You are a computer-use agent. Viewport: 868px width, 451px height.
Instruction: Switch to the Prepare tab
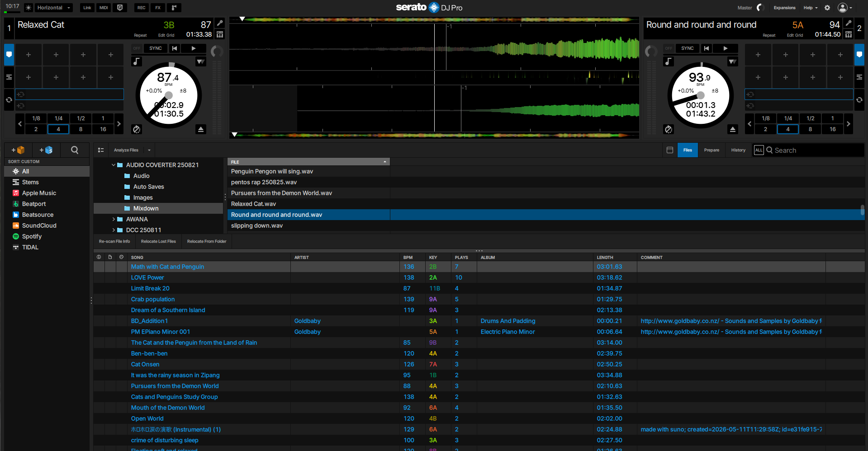click(711, 150)
